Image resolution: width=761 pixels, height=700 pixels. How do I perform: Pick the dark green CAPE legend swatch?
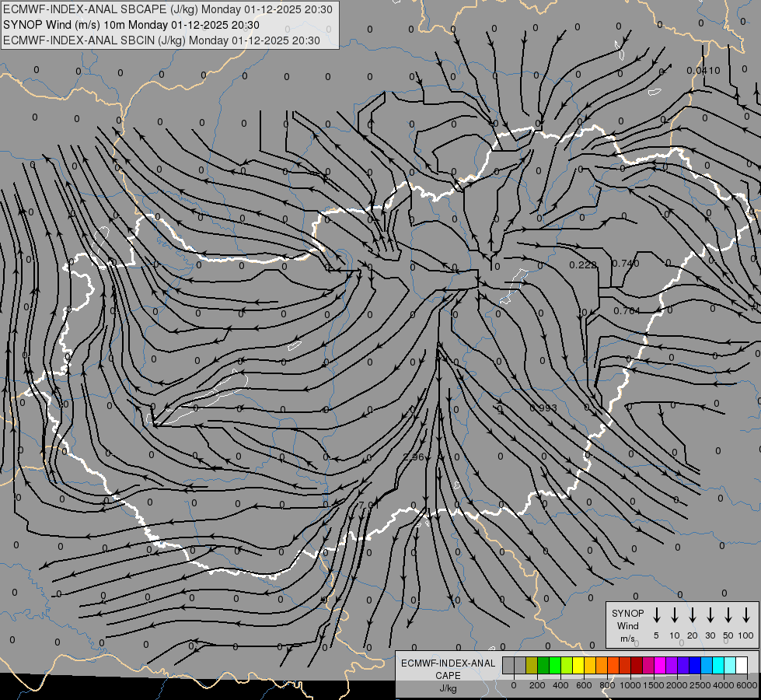(543, 665)
